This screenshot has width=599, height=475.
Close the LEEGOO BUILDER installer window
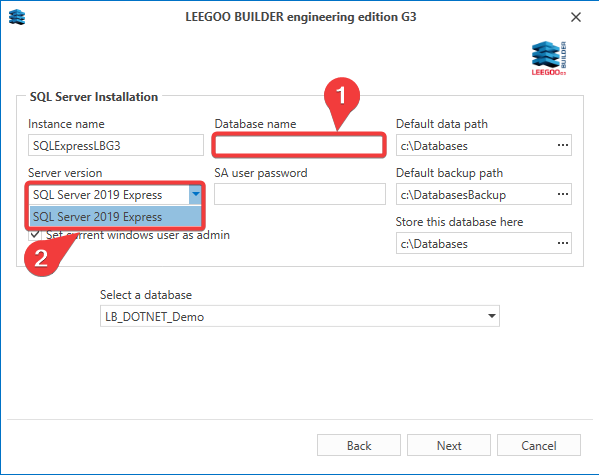point(576,17)
